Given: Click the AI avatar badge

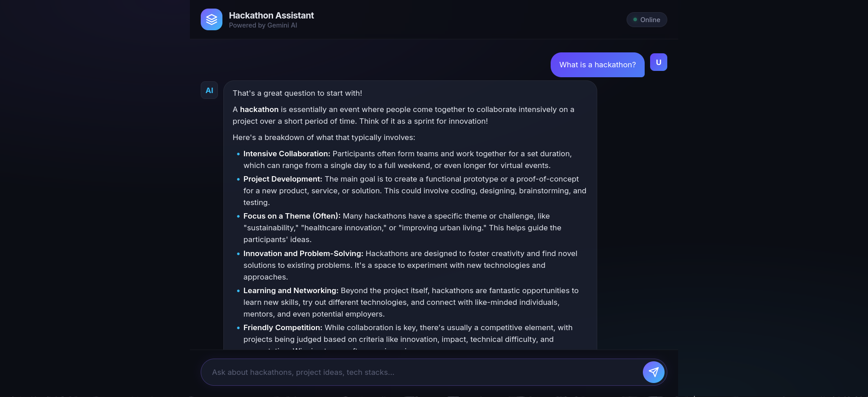Looking at the screenshot, I should coord(209,90).
